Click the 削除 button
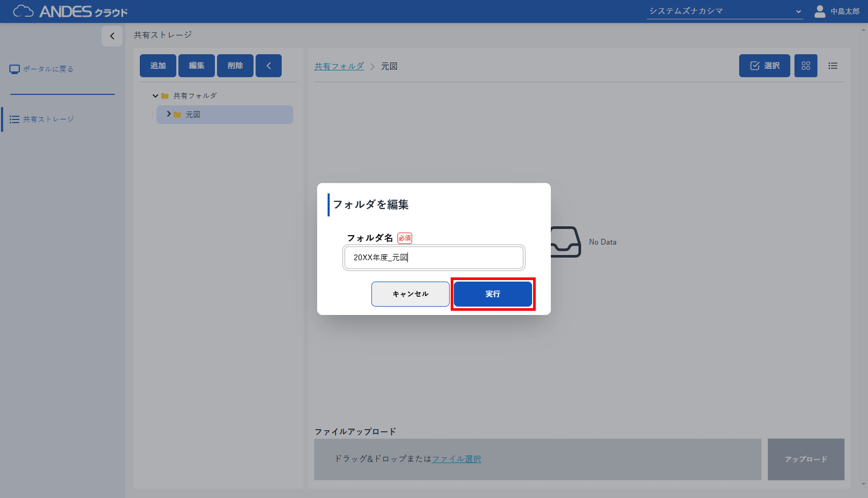The image size is (868, 498). (x=235, y=66)
